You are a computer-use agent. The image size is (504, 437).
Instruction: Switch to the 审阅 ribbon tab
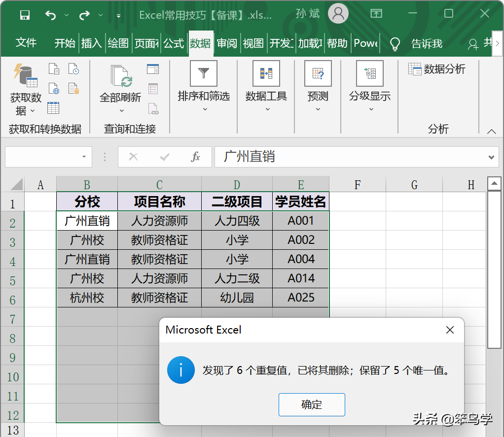click(x=227, y=43)
